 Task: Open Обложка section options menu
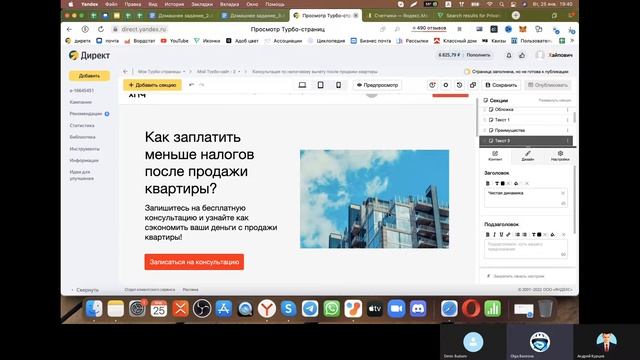click(x=567, y=109)
